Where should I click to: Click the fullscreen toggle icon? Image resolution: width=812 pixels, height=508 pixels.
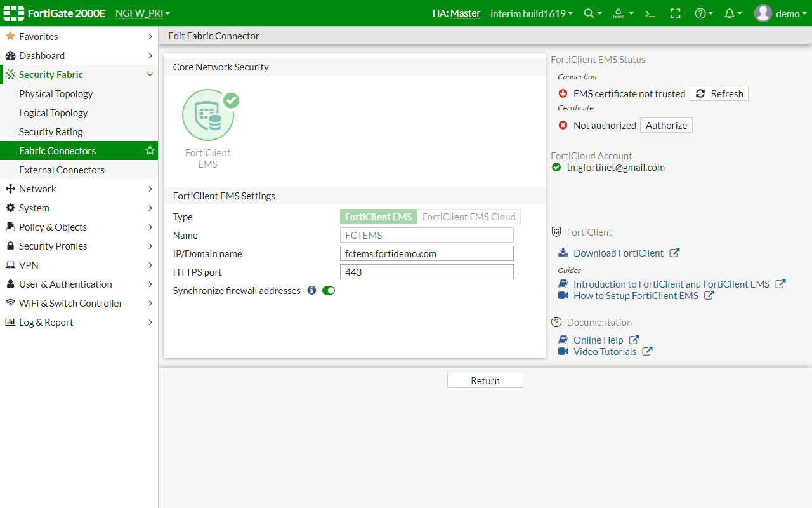[x=675, y=13]
